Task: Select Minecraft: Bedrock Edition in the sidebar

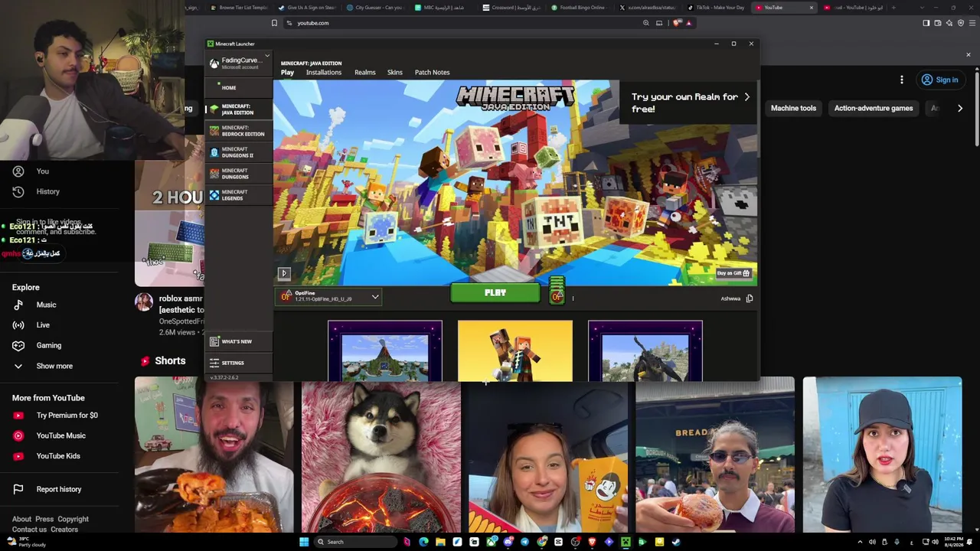Action: (x=238, y=131)
